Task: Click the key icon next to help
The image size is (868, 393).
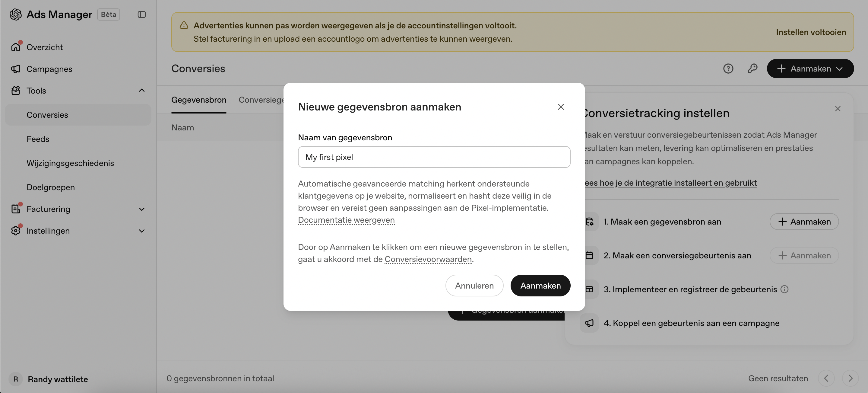Action: [752, 69]
